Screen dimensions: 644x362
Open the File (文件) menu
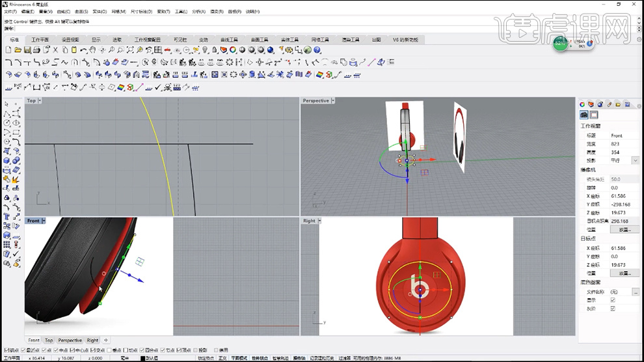coord(10,12)
